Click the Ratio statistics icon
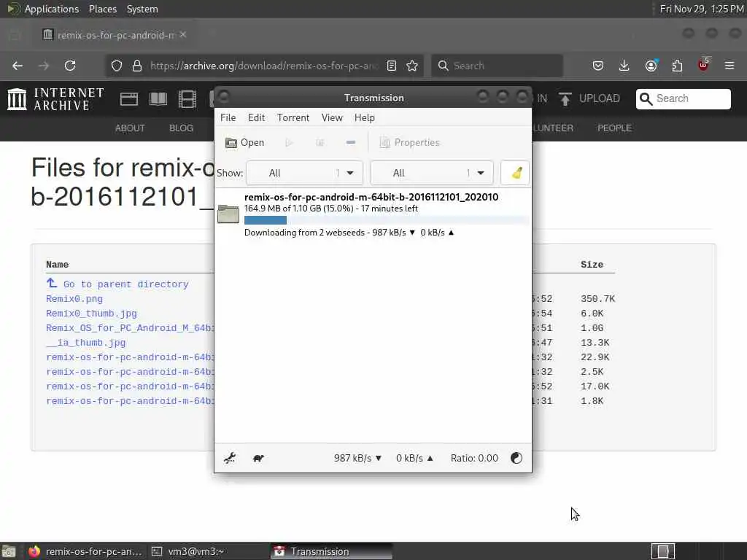 516,458
